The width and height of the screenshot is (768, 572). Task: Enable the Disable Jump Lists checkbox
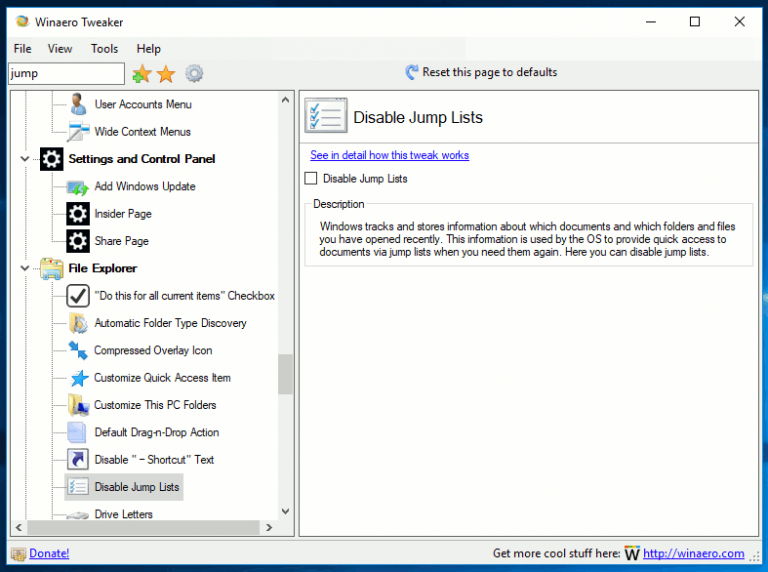(311, 178)
